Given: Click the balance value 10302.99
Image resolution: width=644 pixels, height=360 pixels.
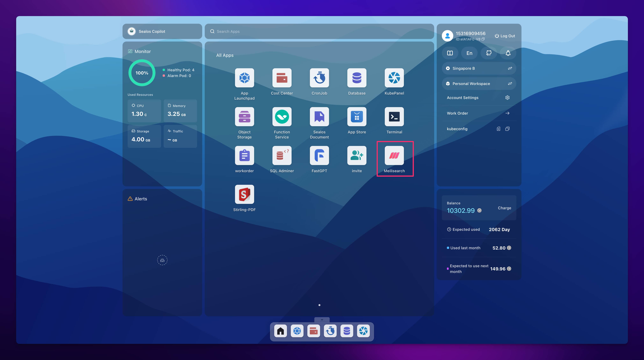Looking at the screenshot, I should tap(461, 211).
